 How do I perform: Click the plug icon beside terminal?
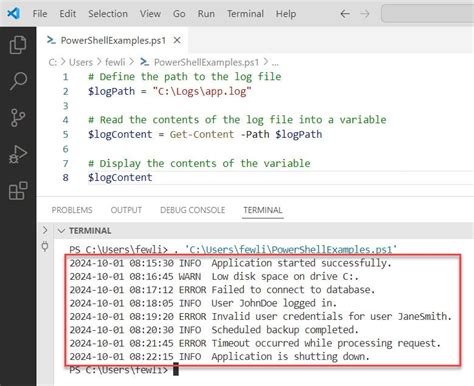[45, 247]
